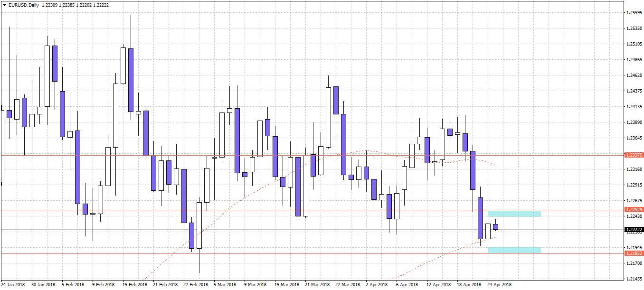Viewport: 644px width, 290px height.
Task: Click the 1.22915 price axis label
Action: point(634,185)
